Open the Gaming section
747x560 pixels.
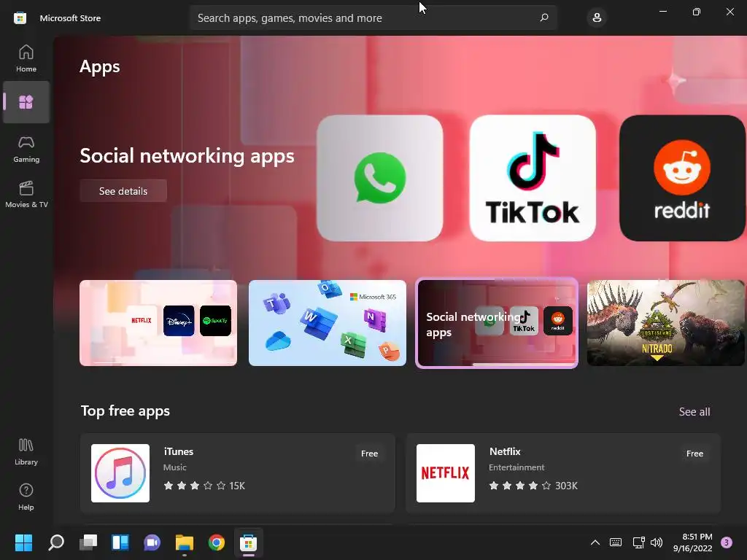(26, 149)
